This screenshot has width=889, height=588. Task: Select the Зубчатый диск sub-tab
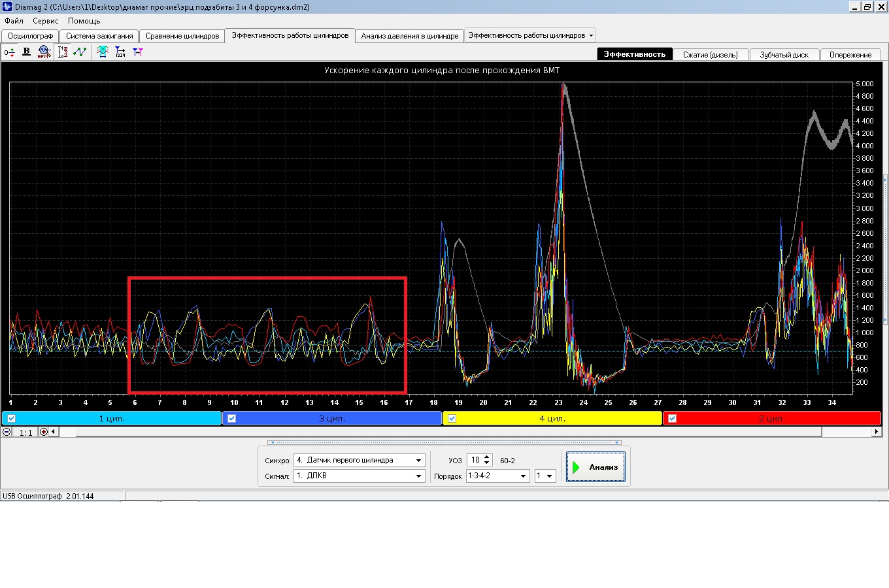[x=784, y=55]
